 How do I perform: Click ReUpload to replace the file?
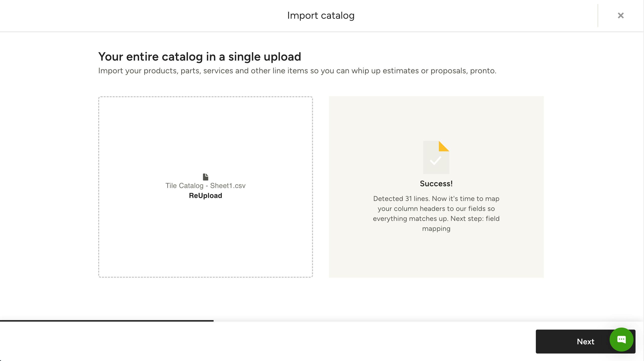(206, 195)
